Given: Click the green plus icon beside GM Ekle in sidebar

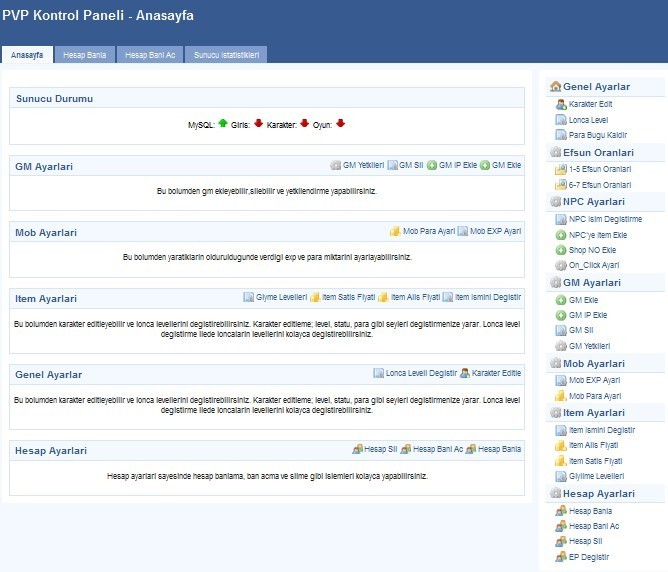Looking at the screenshot, I should pos(561,300).
